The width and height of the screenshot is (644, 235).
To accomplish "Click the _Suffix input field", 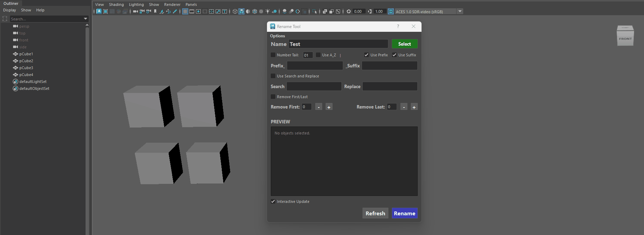I will tap(389, 66).
